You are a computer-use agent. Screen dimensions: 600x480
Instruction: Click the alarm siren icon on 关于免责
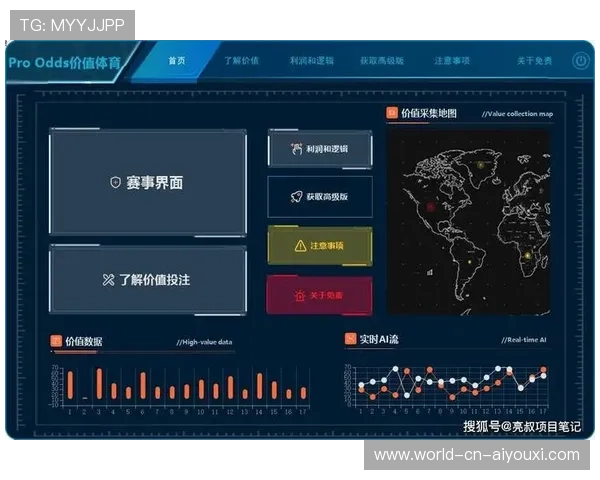coord(300,296)
